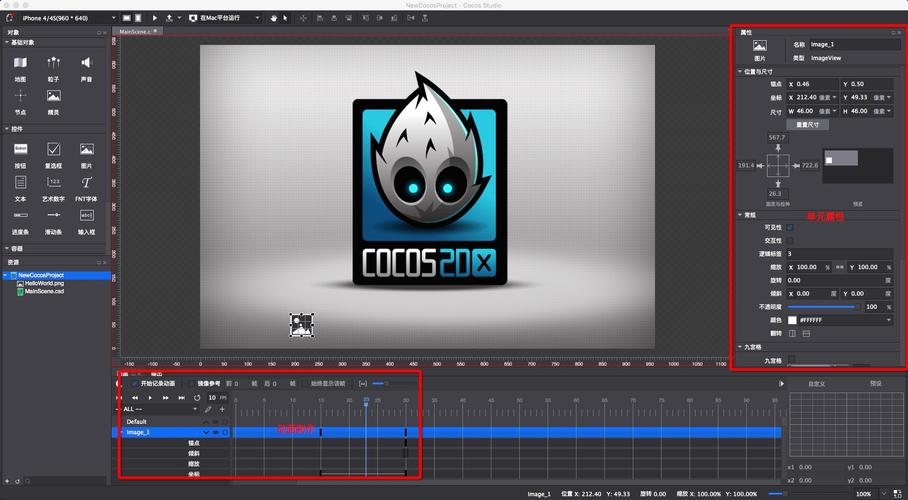Click the 重置尺寸 reset size button
Screen dimensions: 908x500
coord(807,125)
